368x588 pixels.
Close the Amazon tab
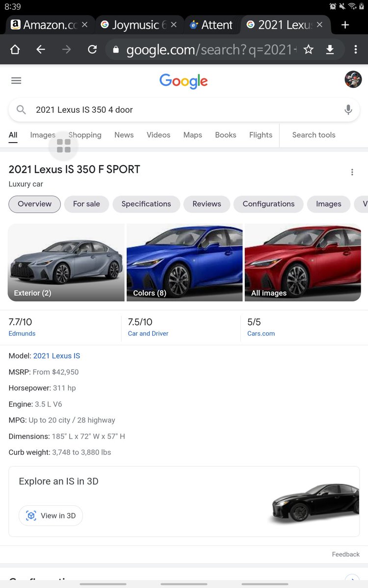pyautogui.click(x=85, y=24)
